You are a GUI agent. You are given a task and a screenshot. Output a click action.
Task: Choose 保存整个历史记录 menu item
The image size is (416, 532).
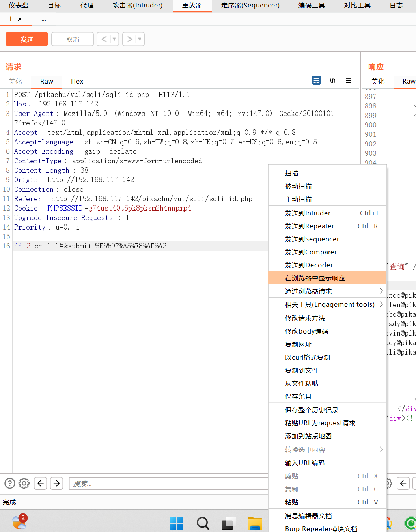[x=327, y=410]
